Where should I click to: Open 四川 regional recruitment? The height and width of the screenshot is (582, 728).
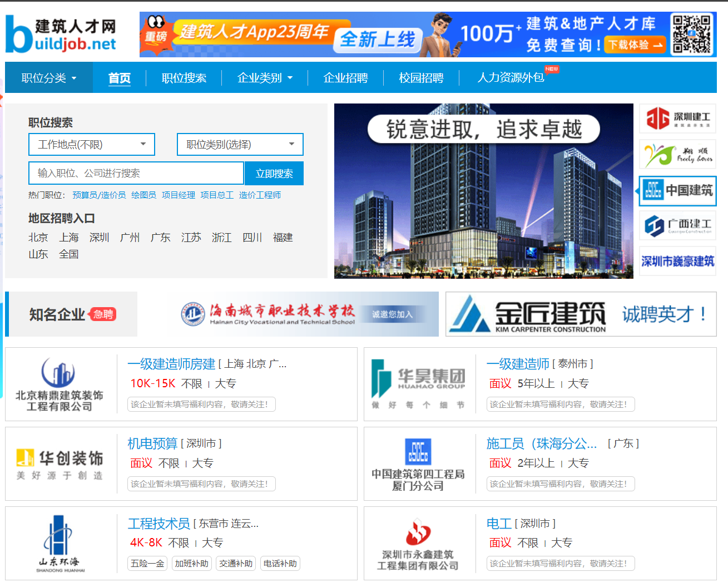[252, 238]
